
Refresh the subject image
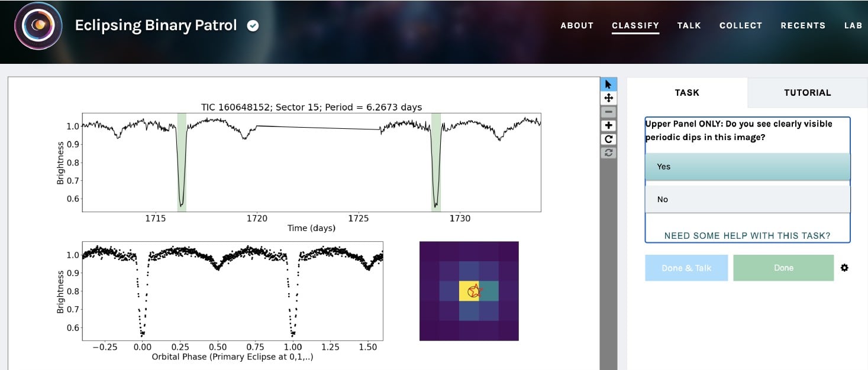[608, 152]
